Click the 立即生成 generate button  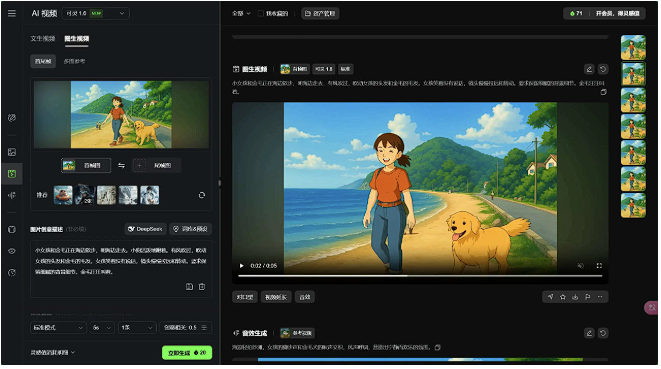187,353
